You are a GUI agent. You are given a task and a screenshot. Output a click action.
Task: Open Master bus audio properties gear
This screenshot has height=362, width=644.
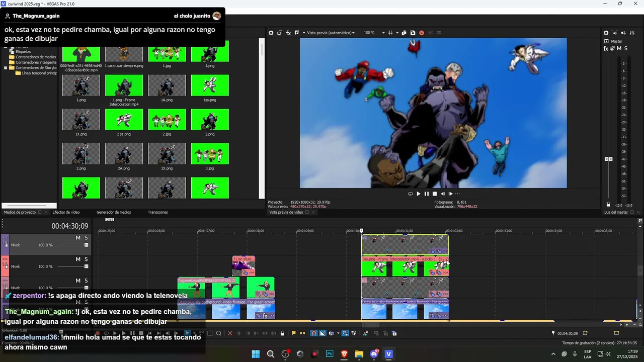pyautogui.click(x=606, y=33)
